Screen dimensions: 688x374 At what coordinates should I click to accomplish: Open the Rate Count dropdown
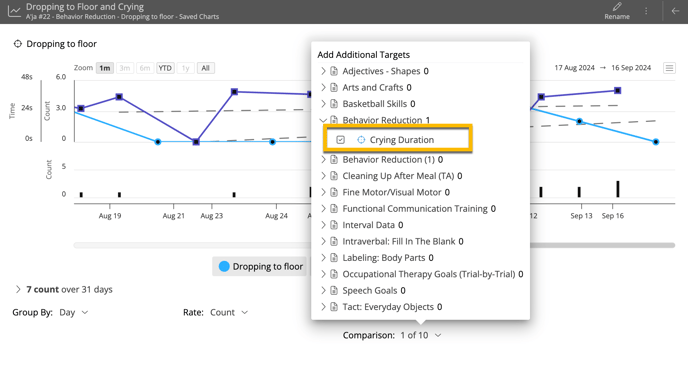coord(229,312)
